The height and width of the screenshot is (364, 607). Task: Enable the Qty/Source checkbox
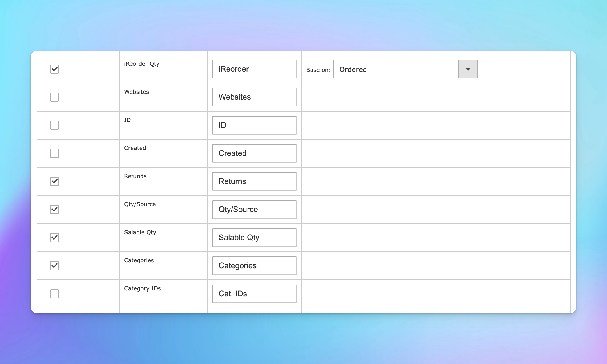coord(54,209)
